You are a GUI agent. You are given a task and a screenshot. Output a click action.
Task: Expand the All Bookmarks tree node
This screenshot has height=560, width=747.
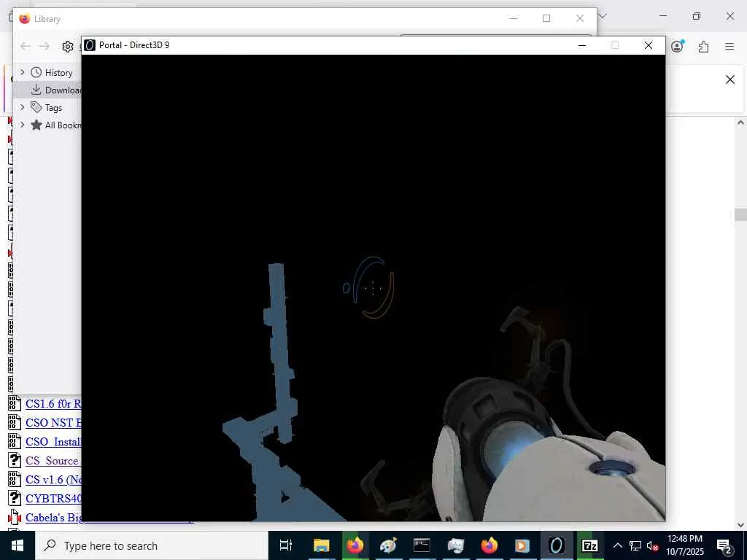22,125
